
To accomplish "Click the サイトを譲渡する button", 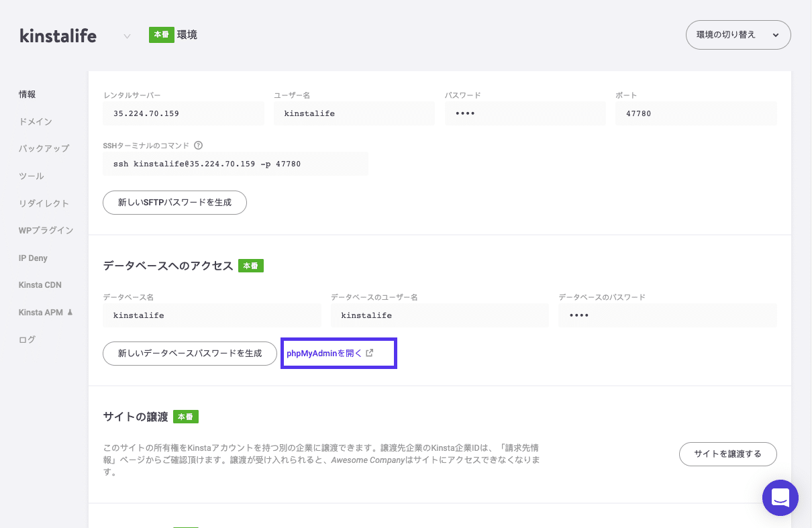I will click(x=727, y=454).
